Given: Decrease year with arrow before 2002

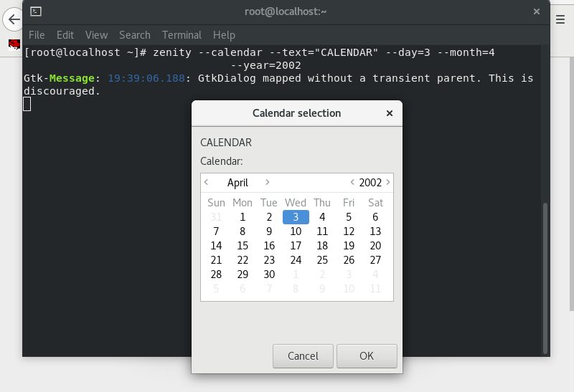Looking at the screenshot, I should (352, 182).
